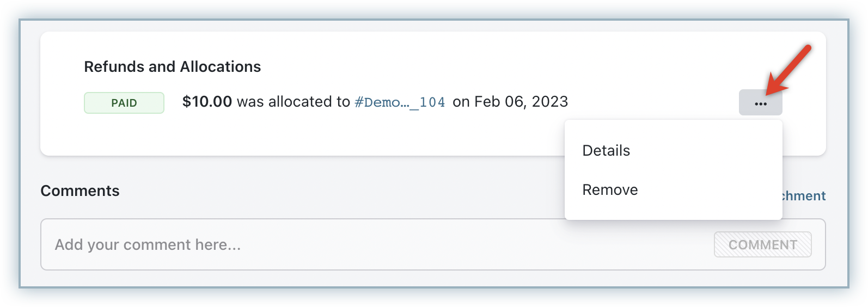Select Details from the dropdown menu
The image size is (868, 307).
point(606,151)
